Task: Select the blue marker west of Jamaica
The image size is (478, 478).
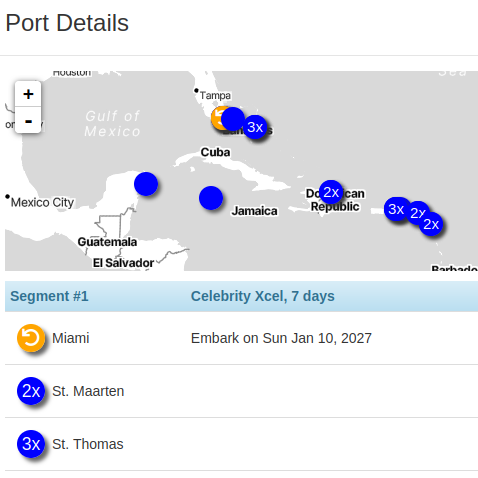Action: click(211, 198)
